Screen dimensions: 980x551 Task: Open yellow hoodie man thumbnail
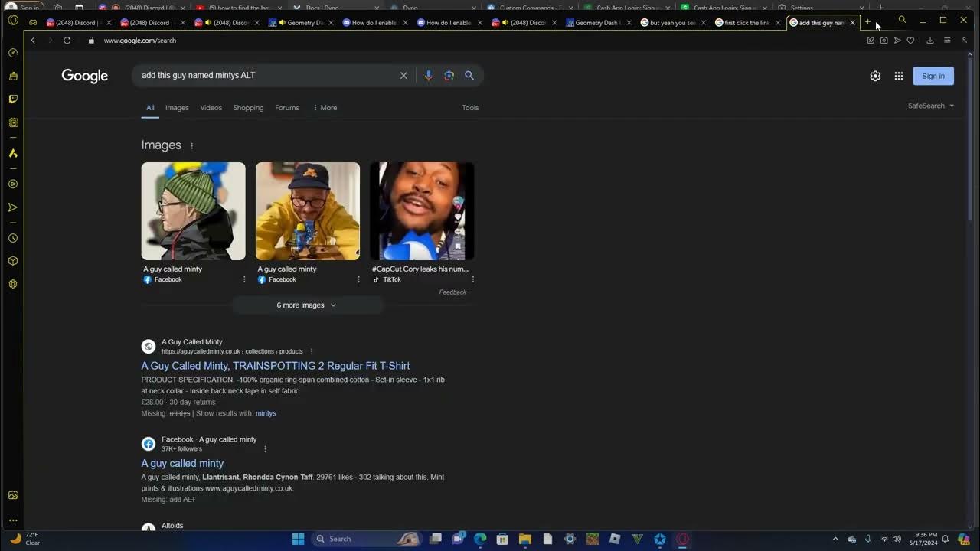point(308,211)
